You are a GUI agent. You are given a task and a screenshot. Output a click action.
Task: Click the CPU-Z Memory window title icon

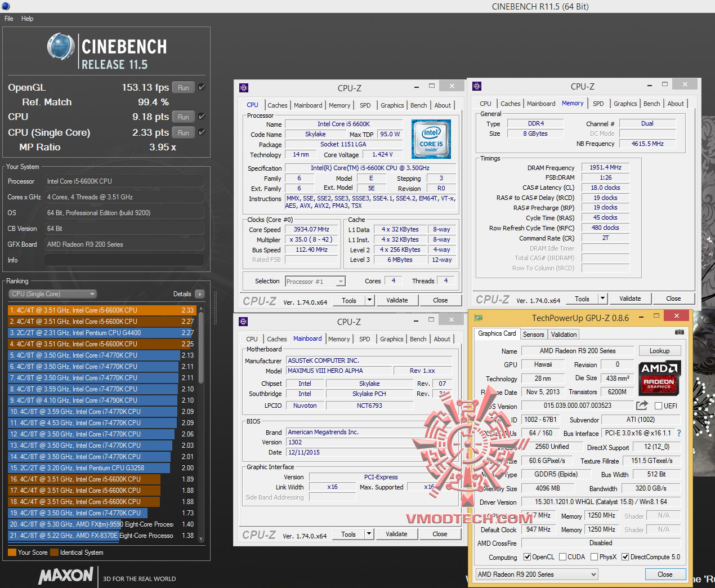(477, 86)
